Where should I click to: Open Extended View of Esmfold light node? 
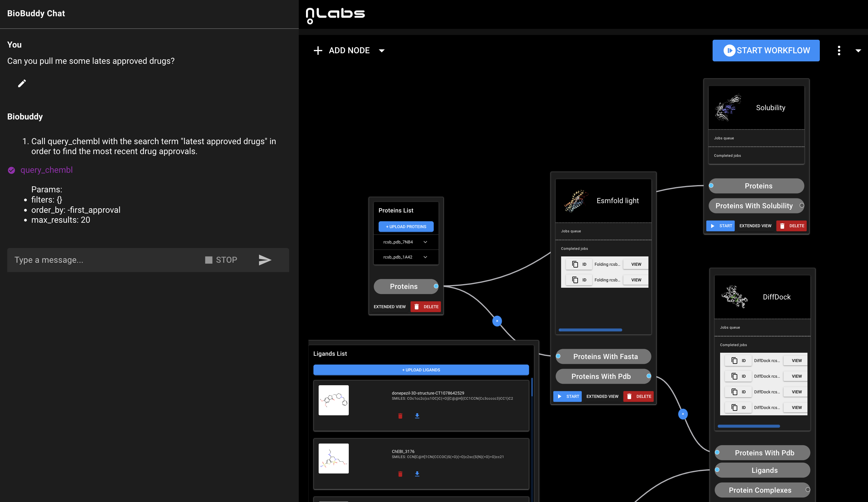602,396
